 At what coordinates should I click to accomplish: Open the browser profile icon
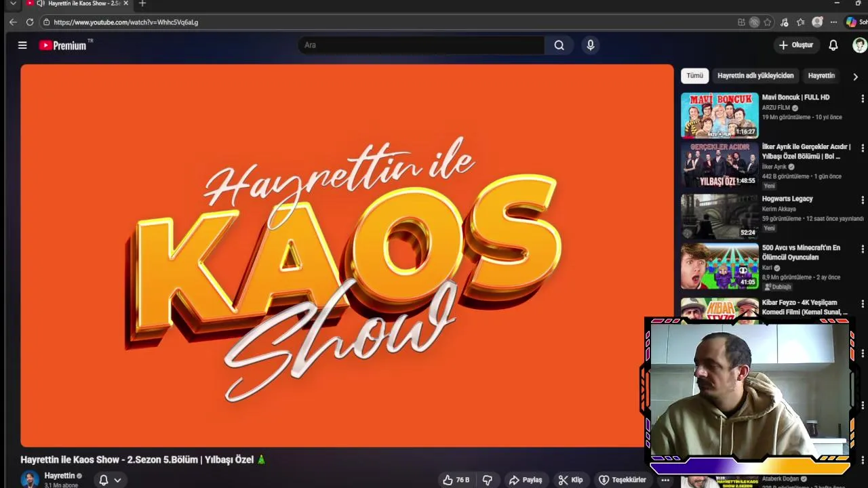pyautogui.click(x=817, y=22)
